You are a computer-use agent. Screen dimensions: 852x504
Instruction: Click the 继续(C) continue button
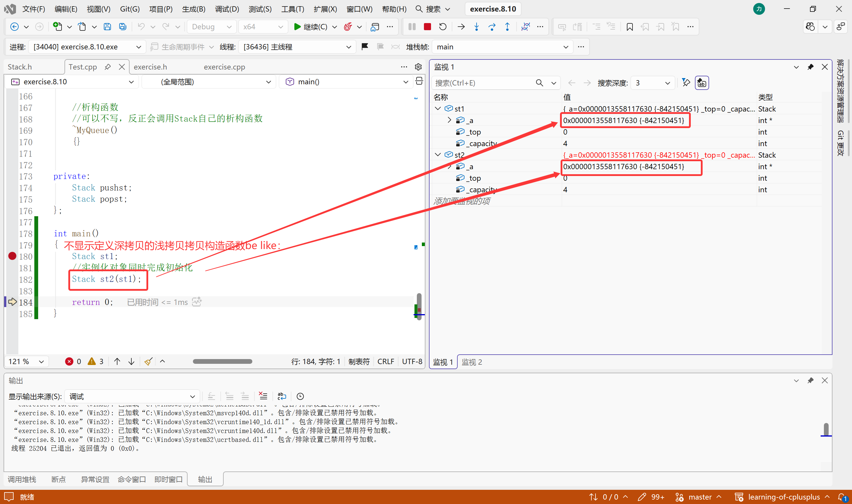point(310,27)
